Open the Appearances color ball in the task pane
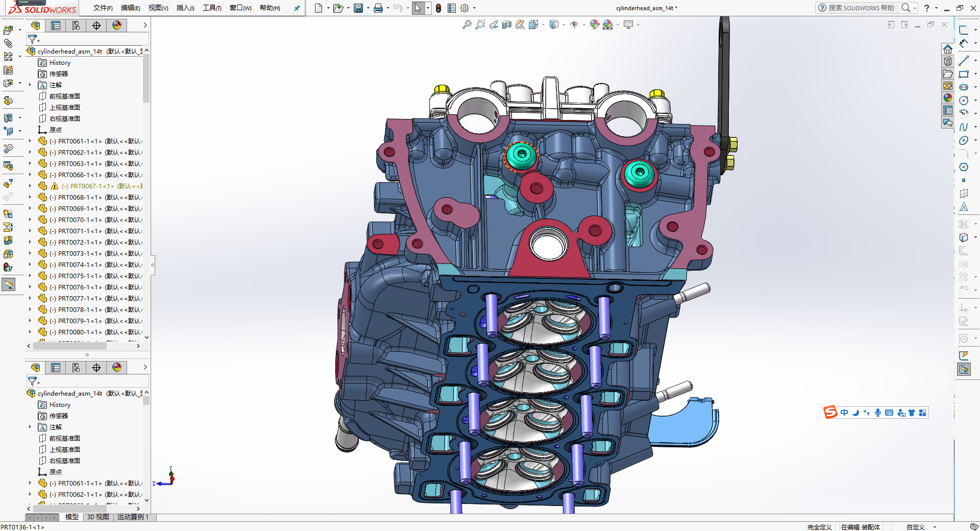Image resolution: width=980 pixels, height=531 pixels. pos(948,98)
